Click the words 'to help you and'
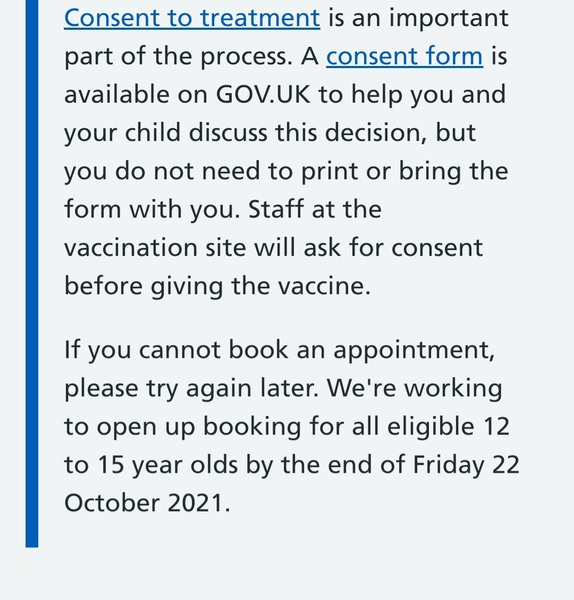574x600 pixels. [x=412, y=95]
